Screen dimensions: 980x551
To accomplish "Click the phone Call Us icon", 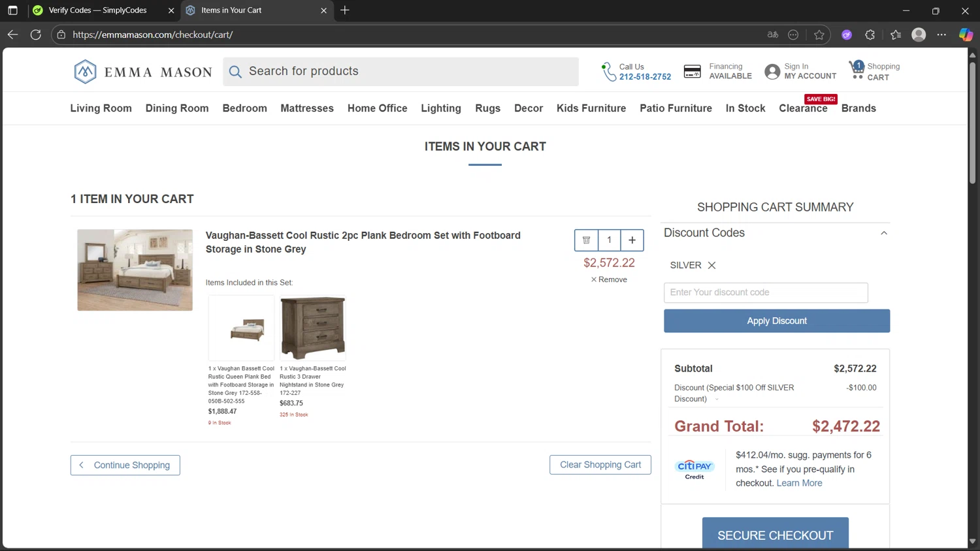I will point(608,72).
